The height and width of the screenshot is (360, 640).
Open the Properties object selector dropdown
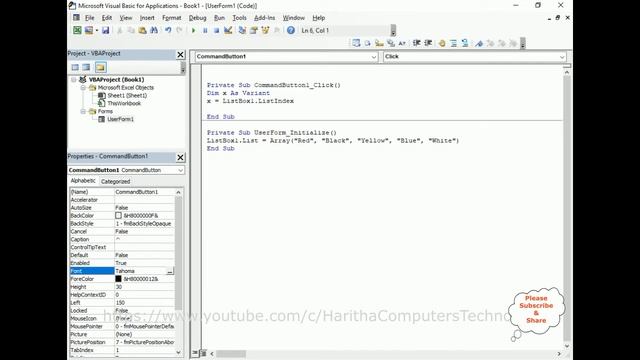point(180,170)
